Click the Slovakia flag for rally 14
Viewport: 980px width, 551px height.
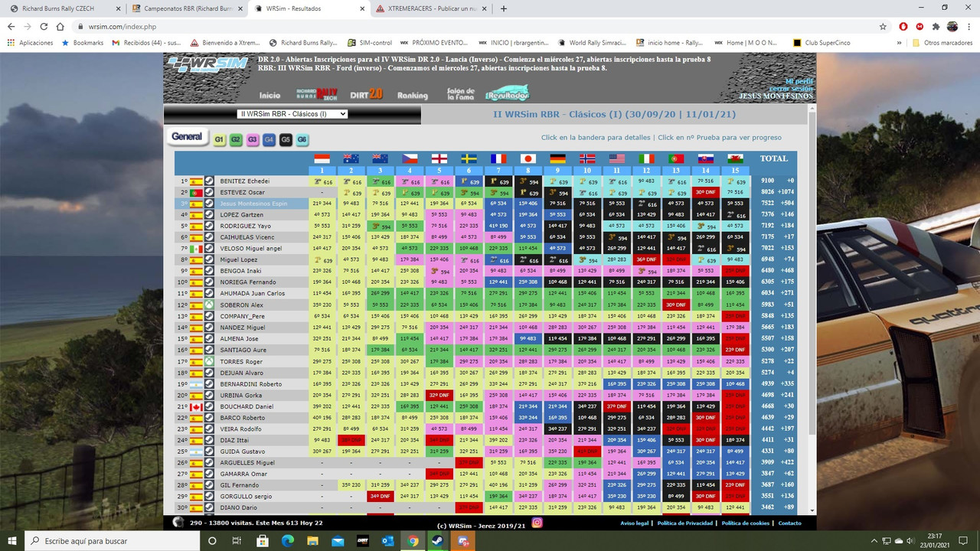[x=705, y=158]
